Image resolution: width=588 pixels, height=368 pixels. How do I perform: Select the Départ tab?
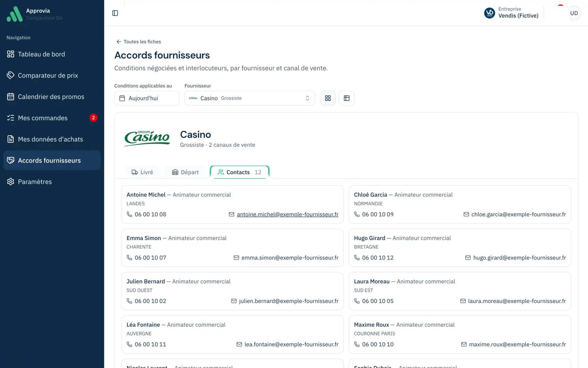(185, 172)
